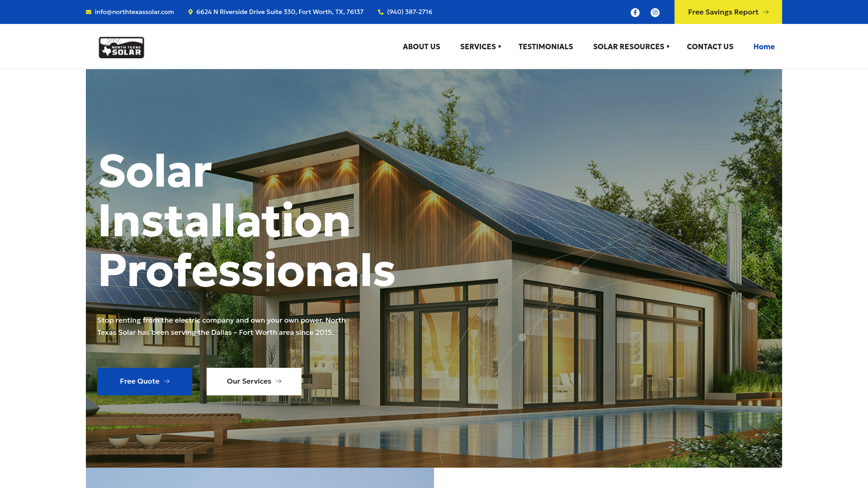Click the Free Savings Report button

728,12
